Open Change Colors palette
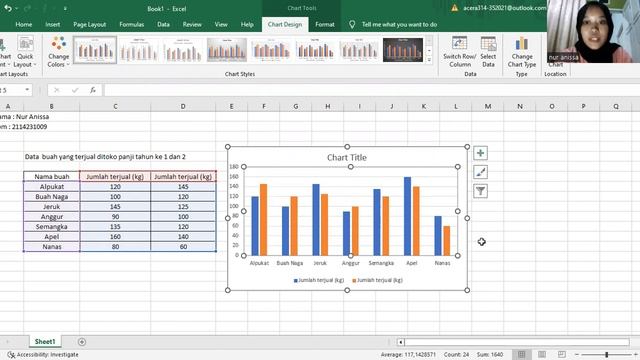The height and width of the screenshot is (360, 640). [58, 52]
